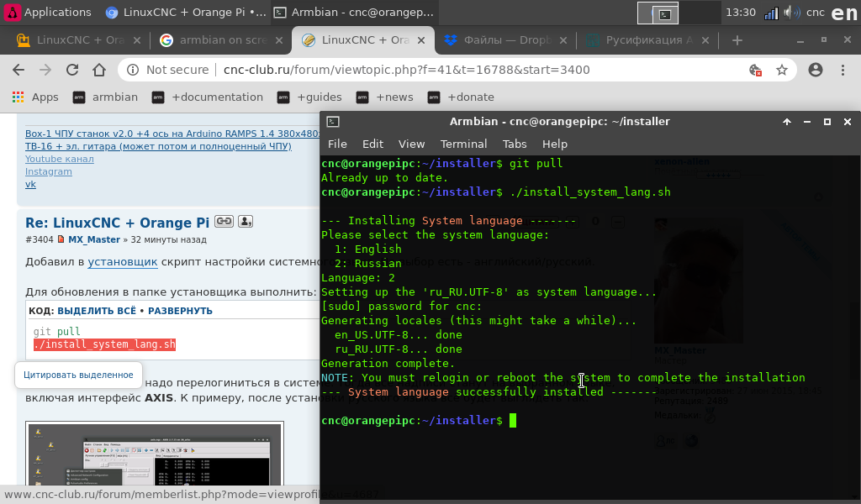Switch to LinuxCNC + Orange Pi taskbar window
Image resolution: width=861 pixels, height=504 pixels.
pyautogui.click(x=186, y=12)
